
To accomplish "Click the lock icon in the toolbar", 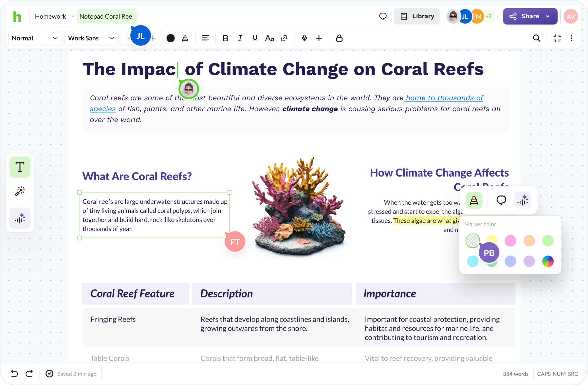I will click(x=339, y=38).
